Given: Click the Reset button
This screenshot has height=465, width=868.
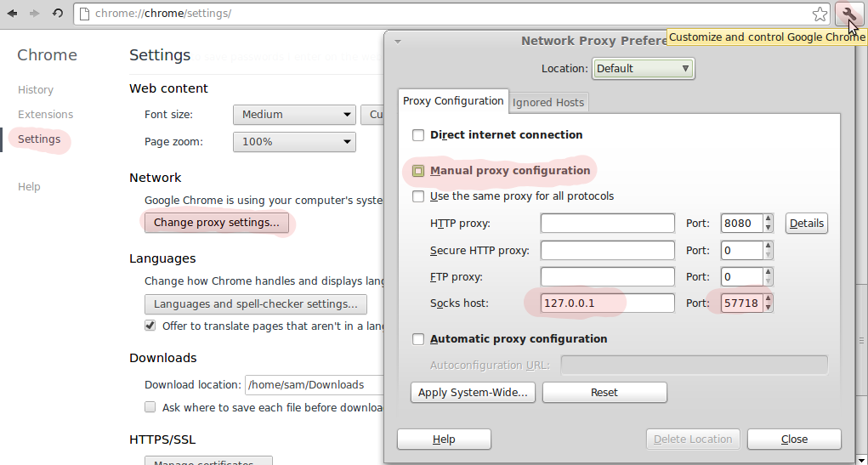Looking at the screenshot, I should tap(604, 393).
